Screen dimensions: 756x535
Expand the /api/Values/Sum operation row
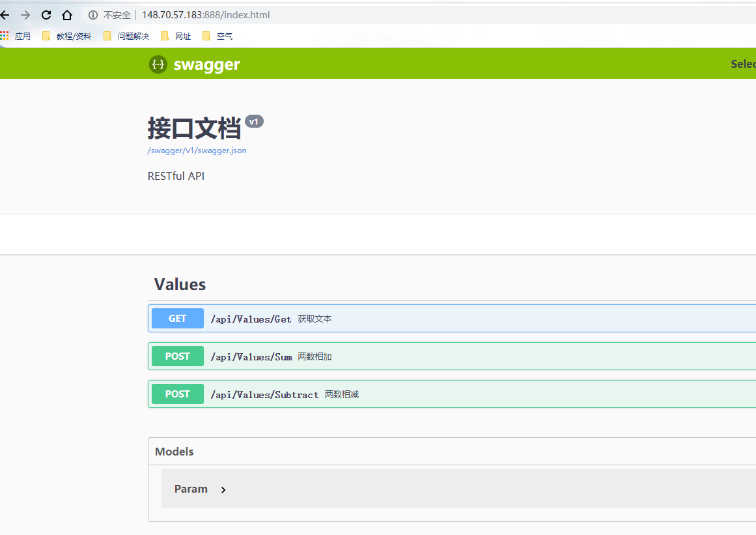click(391, 356)
